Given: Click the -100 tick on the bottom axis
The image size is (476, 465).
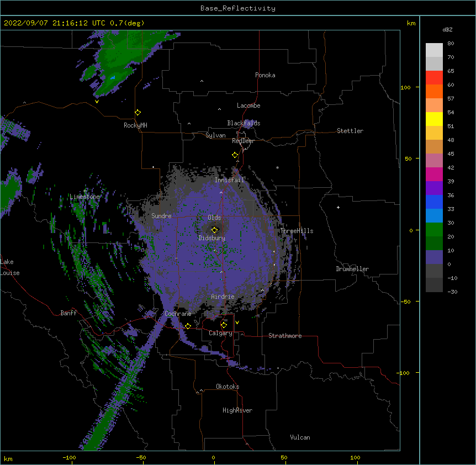Looking at the screenshot, I should click(69, 457).
